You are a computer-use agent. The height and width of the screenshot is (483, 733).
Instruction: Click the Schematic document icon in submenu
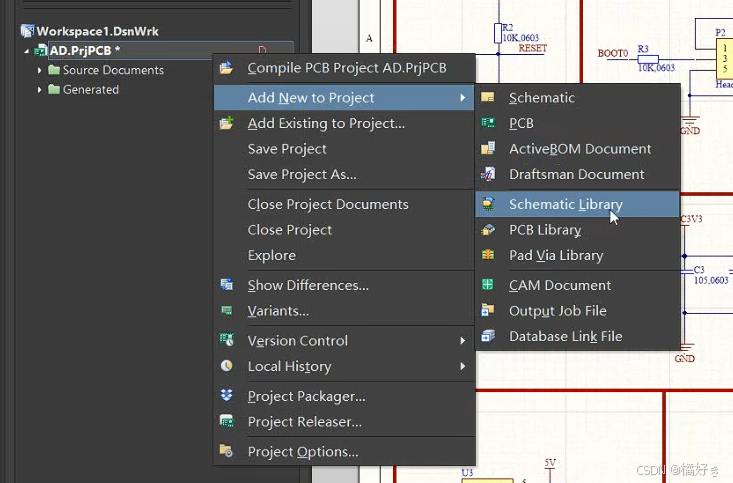(x=488, y=97)
